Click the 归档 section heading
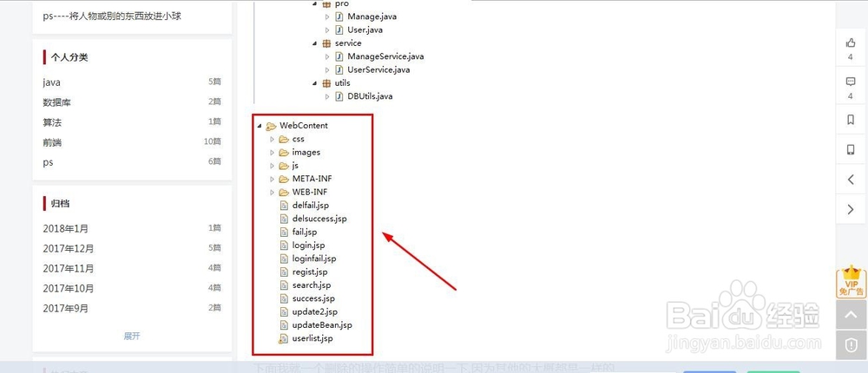The width and height of the screenshot is (868, 373). (x=61, y=203)
